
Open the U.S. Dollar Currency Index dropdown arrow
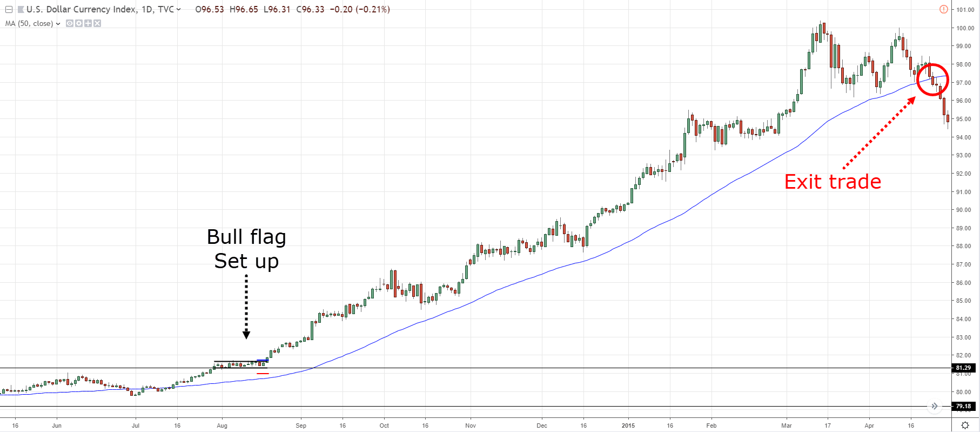click(x=179, y=9)
